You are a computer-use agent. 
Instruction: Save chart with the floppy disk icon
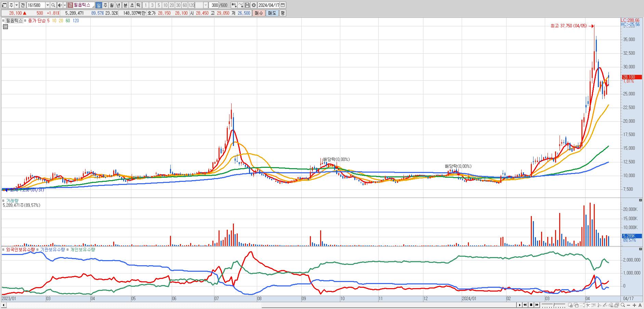click(247, 5)
